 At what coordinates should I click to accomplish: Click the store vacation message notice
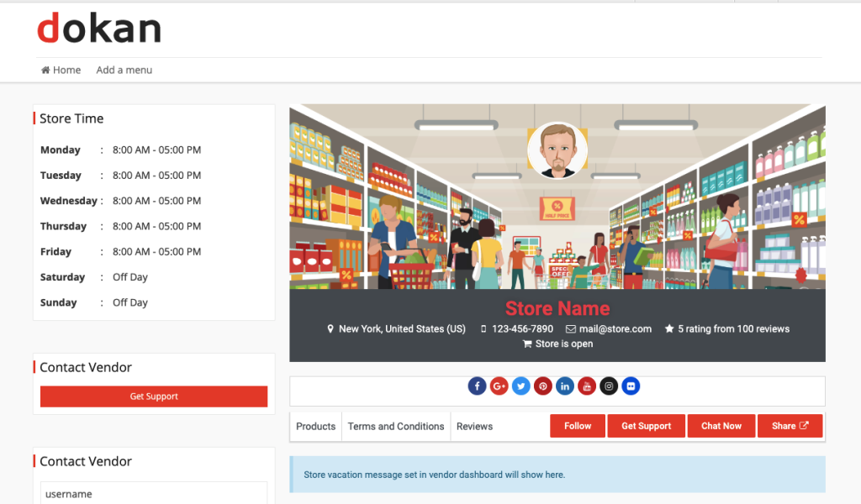coord(557,475)
